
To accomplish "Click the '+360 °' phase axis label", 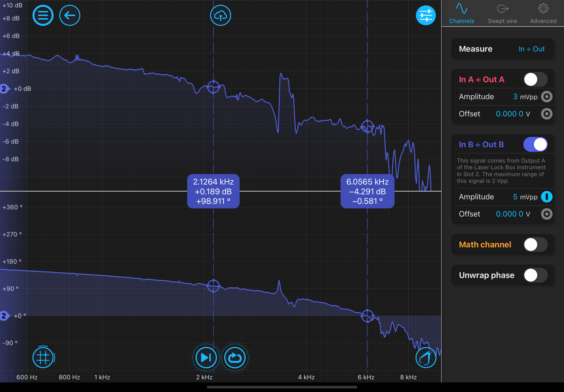I will (x=12, y=207).
